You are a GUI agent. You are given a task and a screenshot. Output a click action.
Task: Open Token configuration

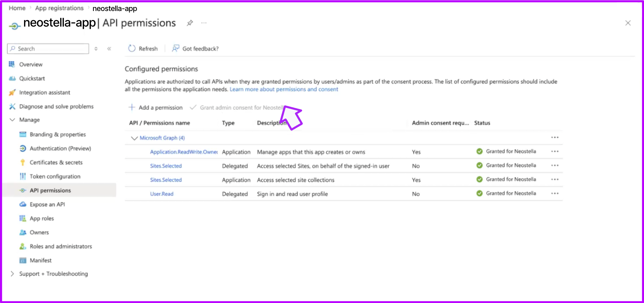(55, 176)
